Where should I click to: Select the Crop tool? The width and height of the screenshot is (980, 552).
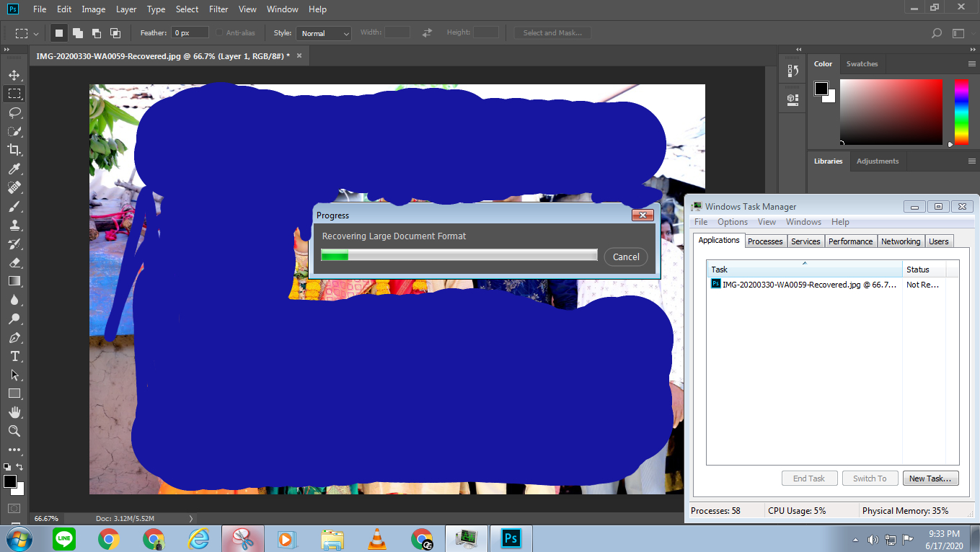pos(14,150)
